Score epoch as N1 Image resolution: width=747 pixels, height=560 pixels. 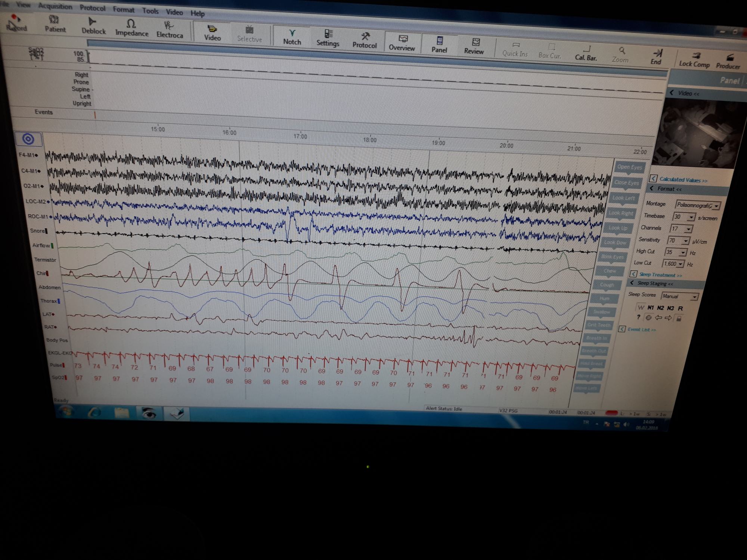651,308
